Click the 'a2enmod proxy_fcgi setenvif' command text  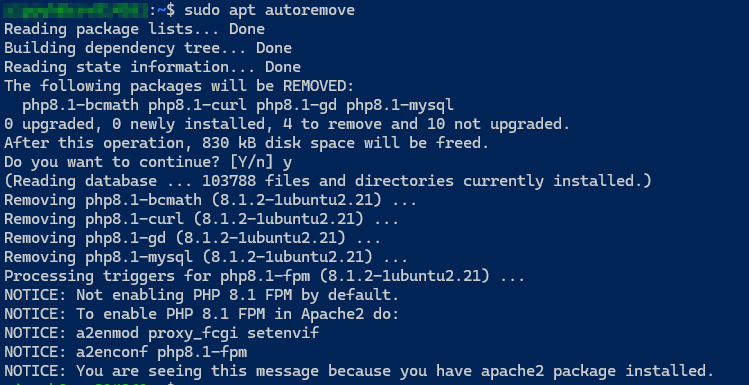click(x=197, y=333)
